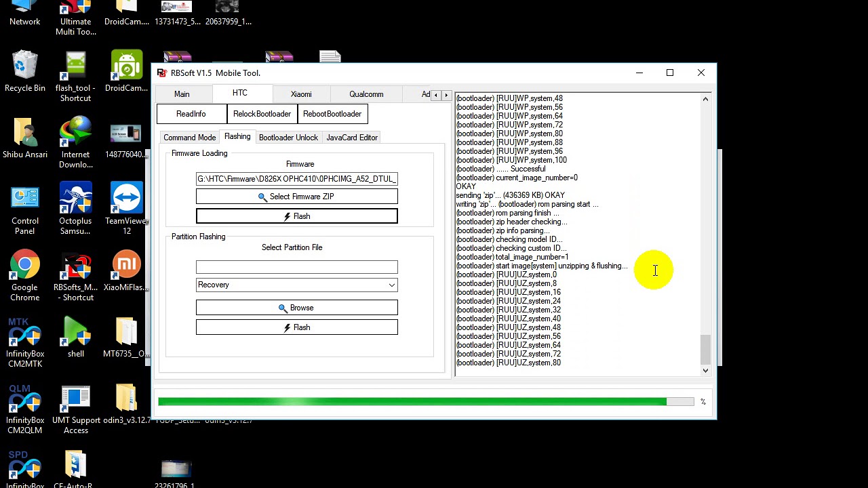
Task: Switch to the Xiaomi tab
Action: 301,94
